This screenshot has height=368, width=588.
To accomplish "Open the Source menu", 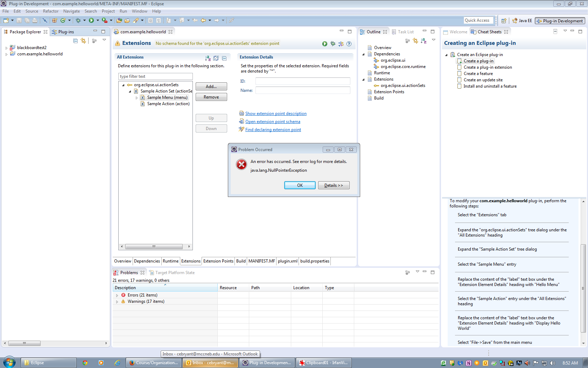I will (x=32, y=11).
